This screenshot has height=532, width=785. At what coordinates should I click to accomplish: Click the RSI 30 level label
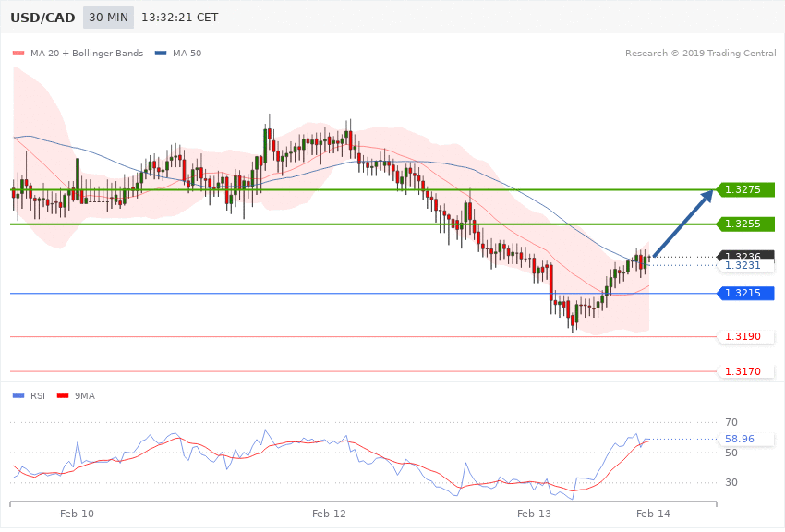pyautogui.click(x=731, y=482)
